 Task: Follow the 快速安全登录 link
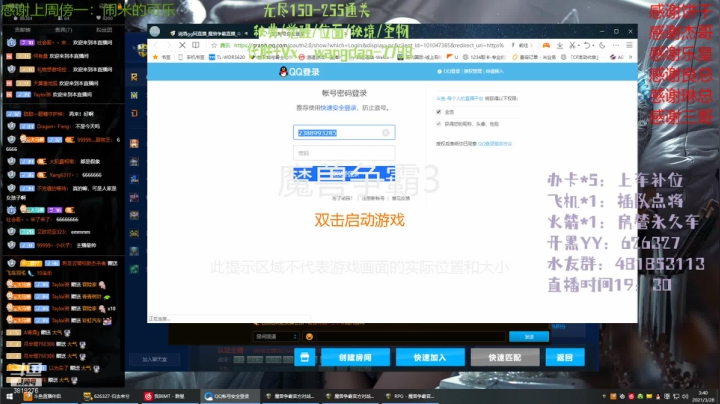338,108
